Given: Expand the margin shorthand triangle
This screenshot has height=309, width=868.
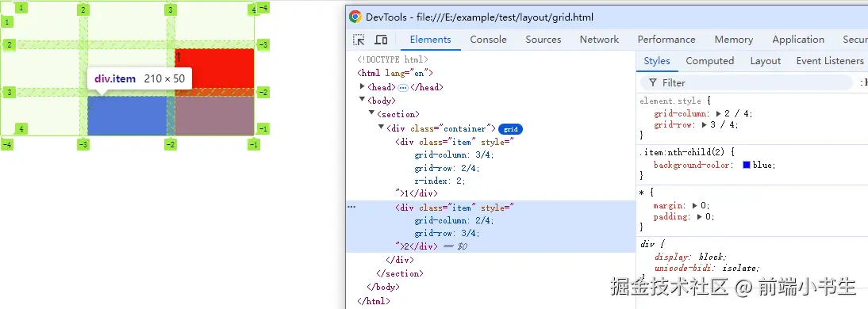Looking at the screenshot, I should tap(695, 206).
